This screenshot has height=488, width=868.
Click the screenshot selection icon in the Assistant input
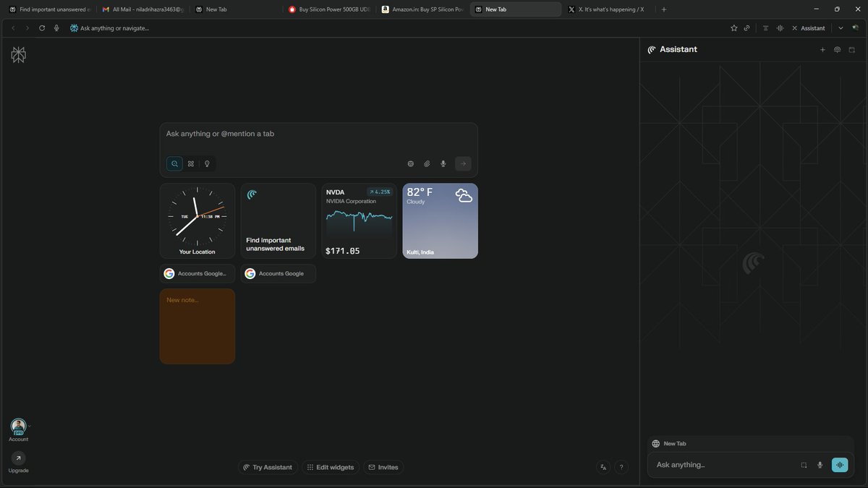804,465
